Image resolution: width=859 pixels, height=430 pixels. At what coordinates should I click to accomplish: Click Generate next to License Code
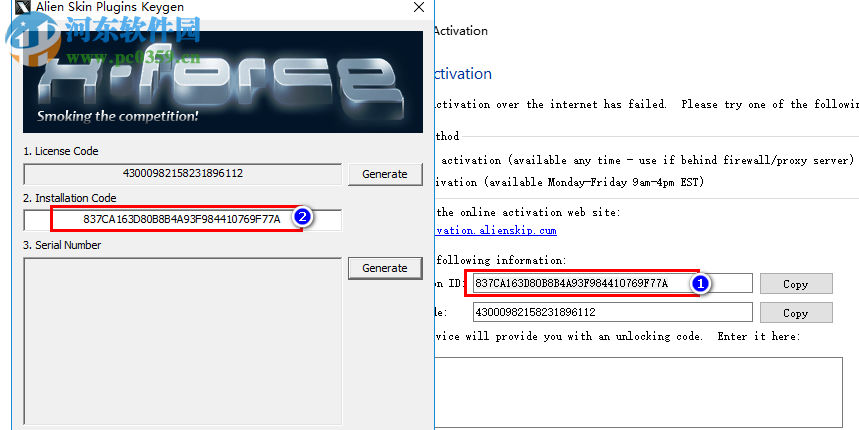coord(385,174)
